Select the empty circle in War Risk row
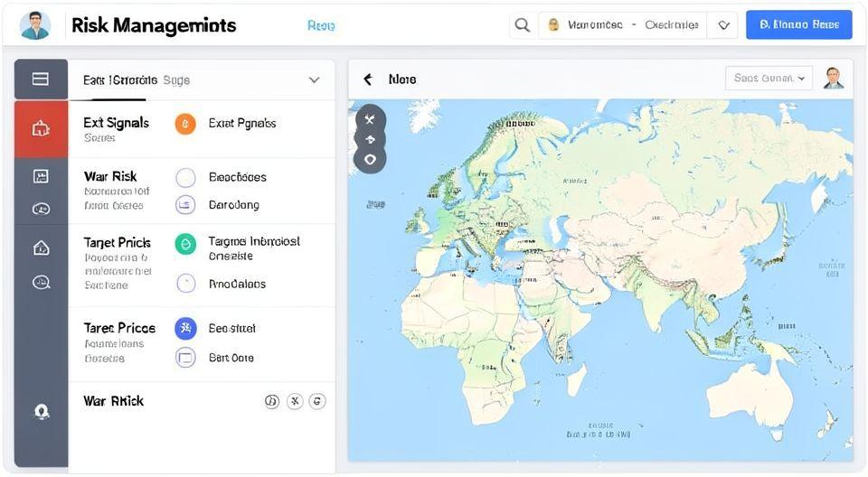The width and height of the screenshot is (868, 477). 185,177
